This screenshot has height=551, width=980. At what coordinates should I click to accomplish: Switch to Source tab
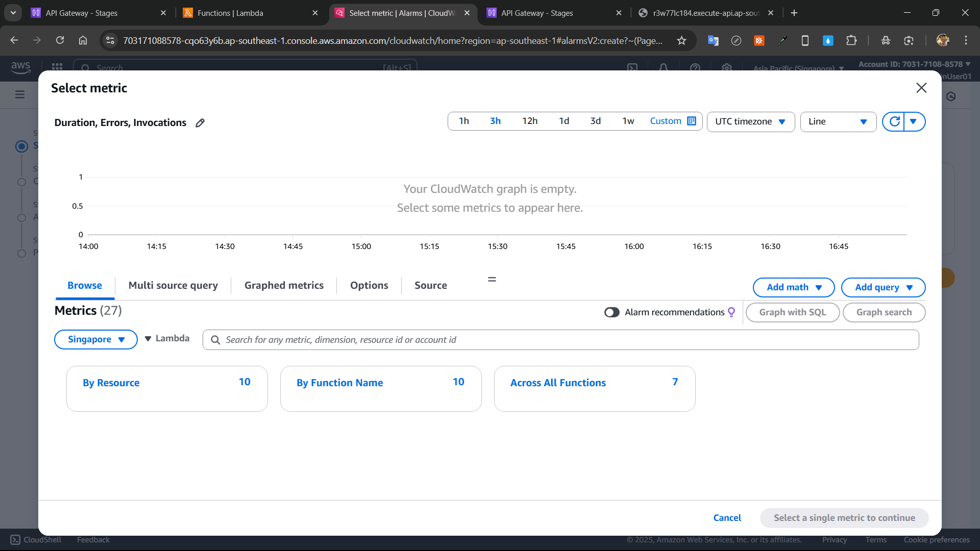tap(430, 285)
